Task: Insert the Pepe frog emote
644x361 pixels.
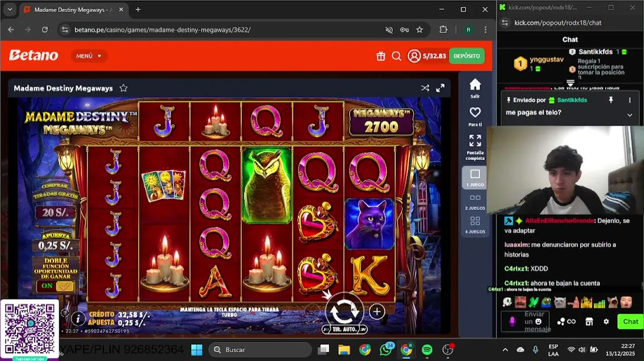Action: [547, 302]
